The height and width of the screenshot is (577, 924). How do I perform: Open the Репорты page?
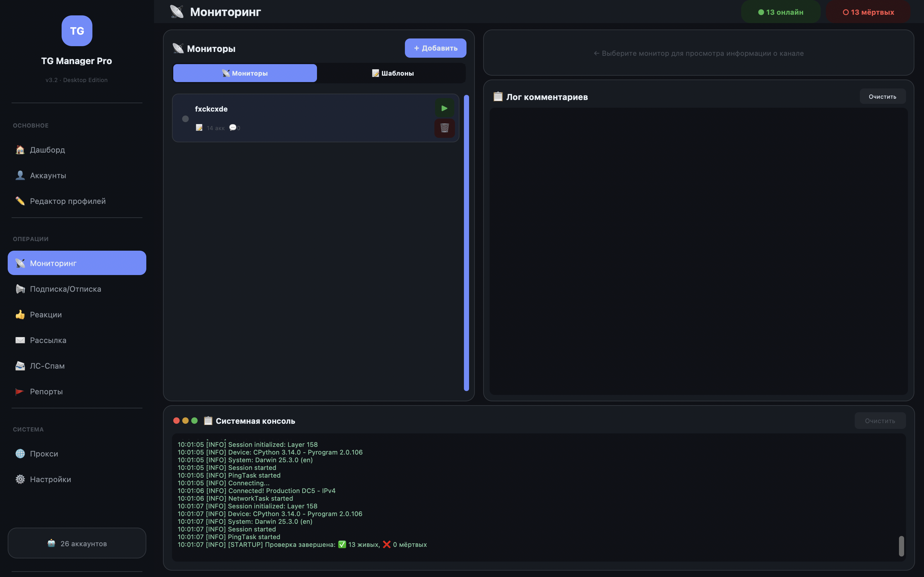tap(46, 391)
